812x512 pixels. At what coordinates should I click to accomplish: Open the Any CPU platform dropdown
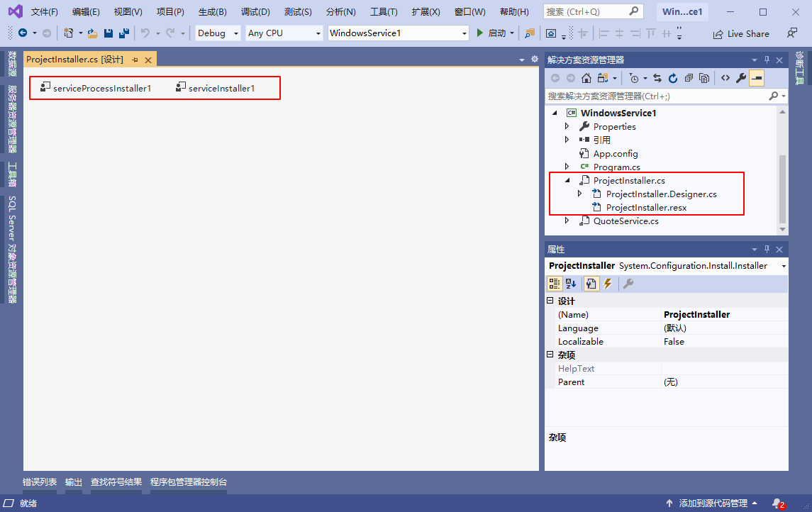coord(284,33)
